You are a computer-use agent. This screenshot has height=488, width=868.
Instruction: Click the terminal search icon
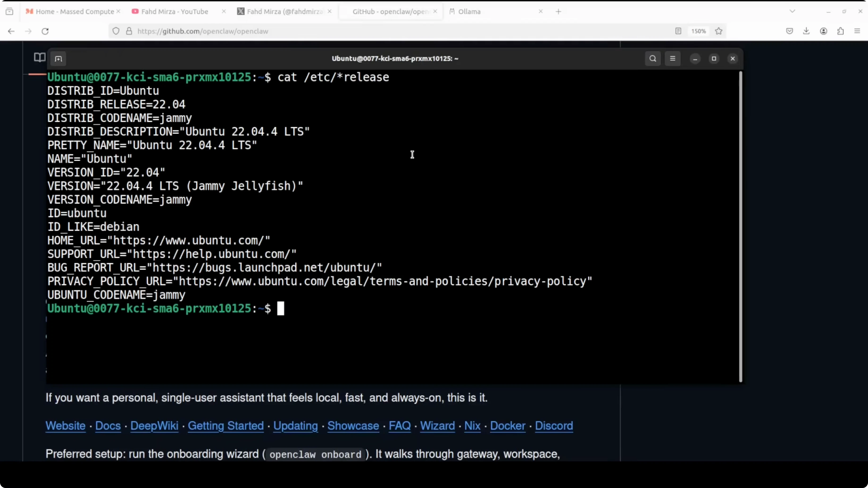click(653, 59)
